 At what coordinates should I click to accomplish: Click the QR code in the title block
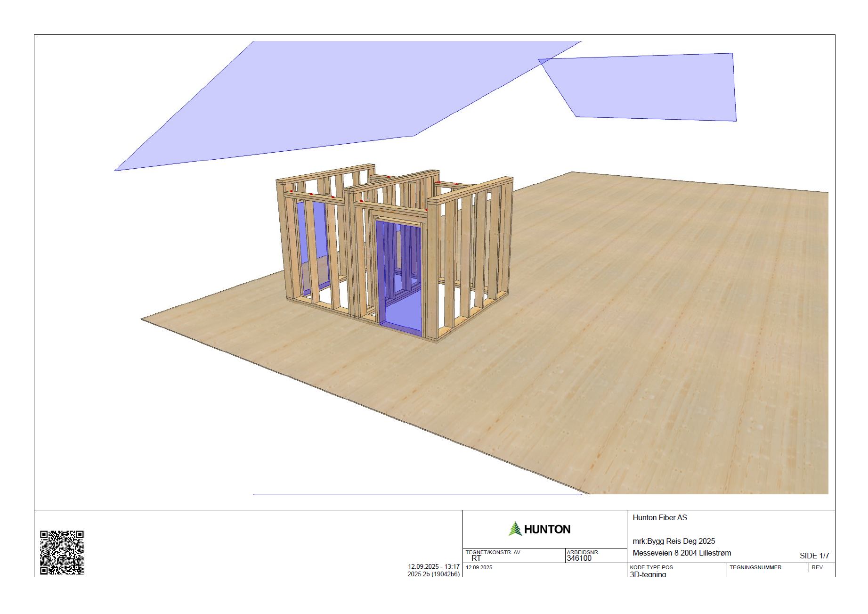(62, 552)
